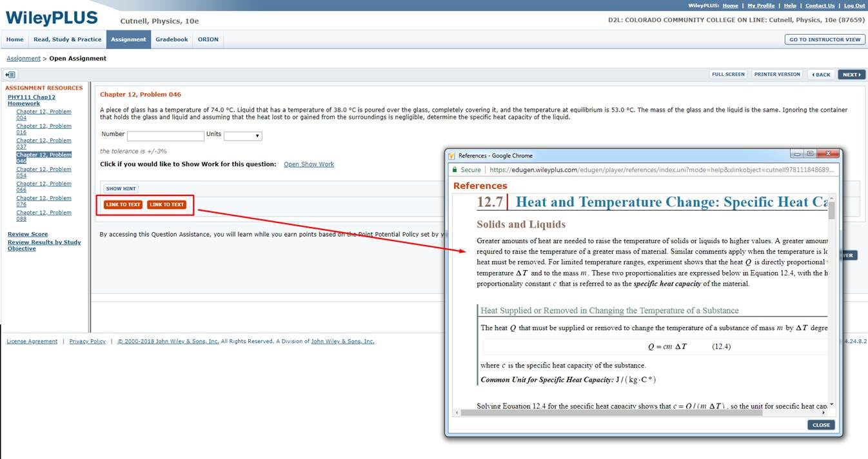Advance with the NEXT button
This screenshot has width=868, height=459.
pyautogui.click(x=851, y=75)
